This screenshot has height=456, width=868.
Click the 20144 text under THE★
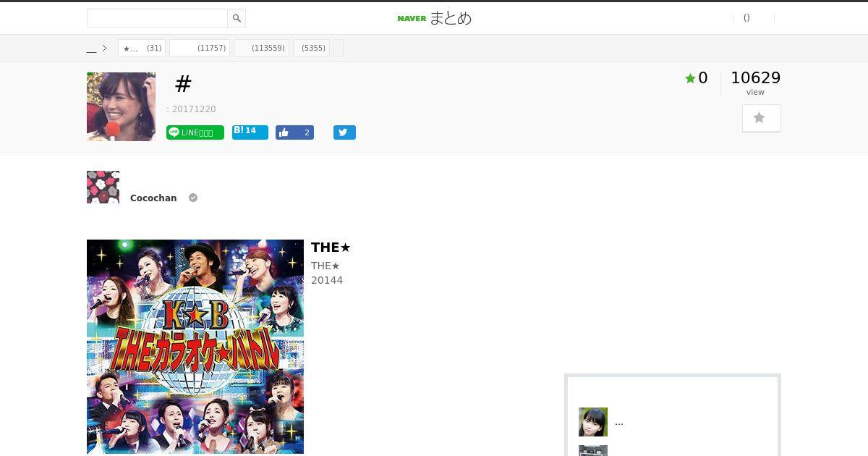point(327,280)
